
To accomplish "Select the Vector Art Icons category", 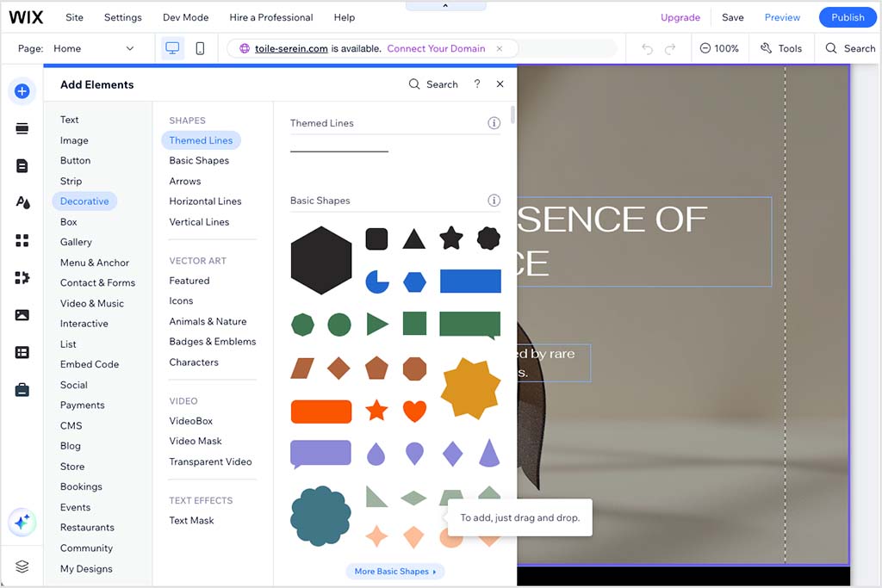I will tap(181, 300).
